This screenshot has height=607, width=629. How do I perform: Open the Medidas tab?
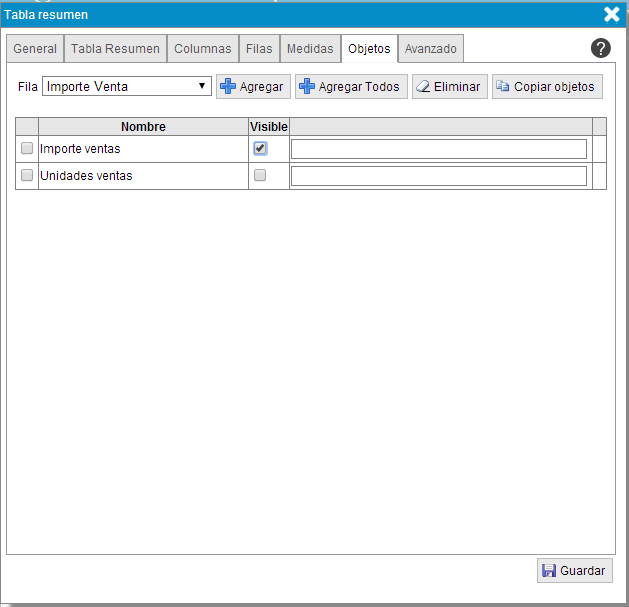point(310,48)
